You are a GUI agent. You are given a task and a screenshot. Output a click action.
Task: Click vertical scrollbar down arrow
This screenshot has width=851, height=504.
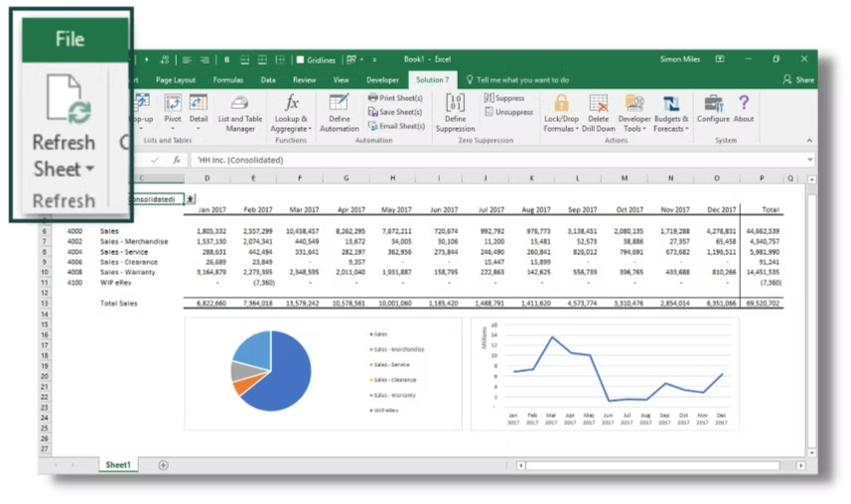[x=811, y=452]
